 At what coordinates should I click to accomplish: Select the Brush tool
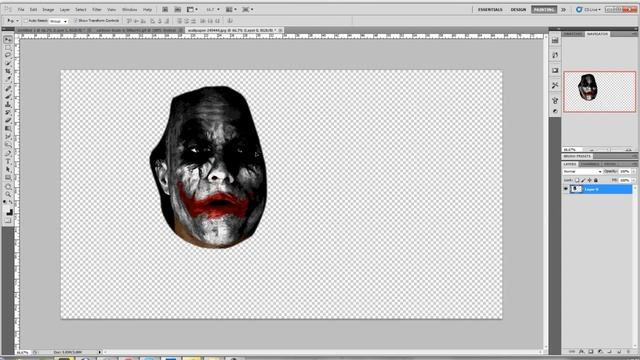[x=8, y=96]
